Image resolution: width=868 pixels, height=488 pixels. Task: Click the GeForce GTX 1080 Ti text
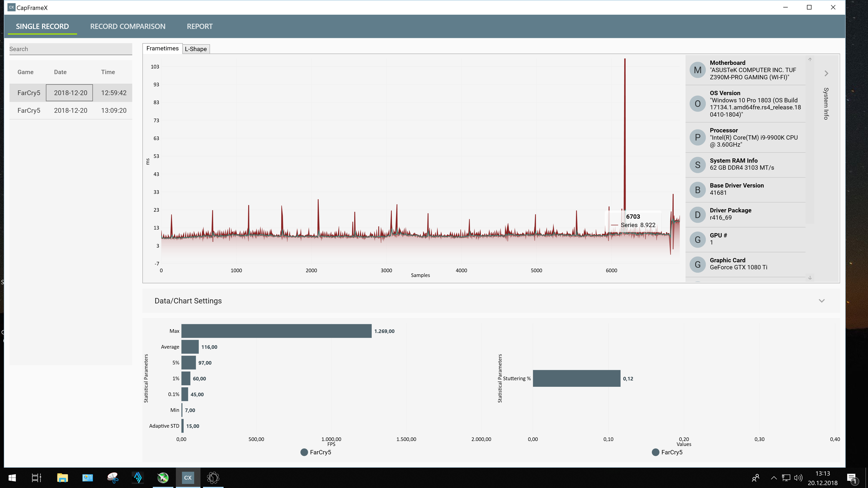[x=738, y=267]
